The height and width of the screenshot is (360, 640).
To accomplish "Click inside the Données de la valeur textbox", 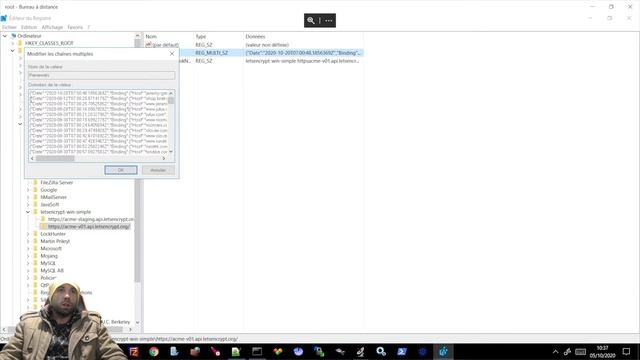I will pyautogui.click(x=98, y=122).
